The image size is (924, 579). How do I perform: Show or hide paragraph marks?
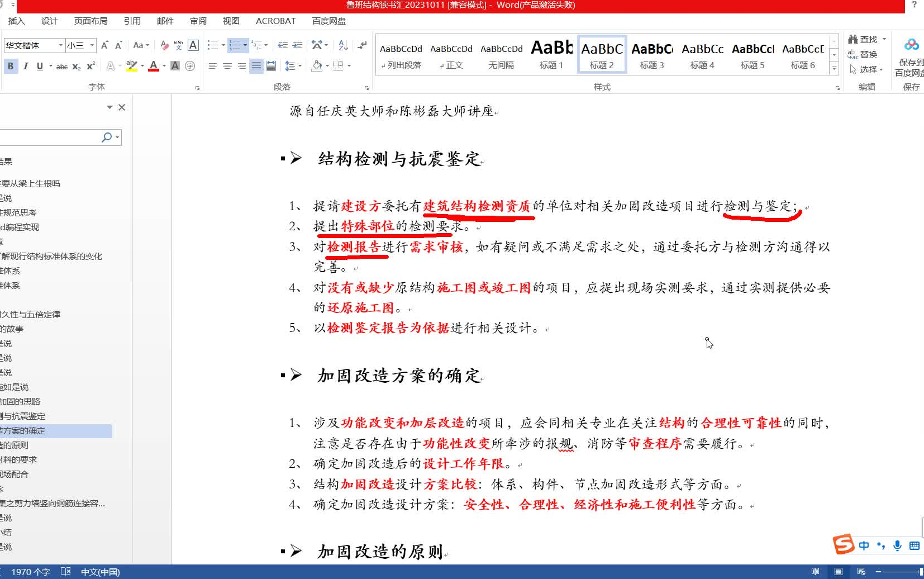pyautogui.click(x=363, y=45)
